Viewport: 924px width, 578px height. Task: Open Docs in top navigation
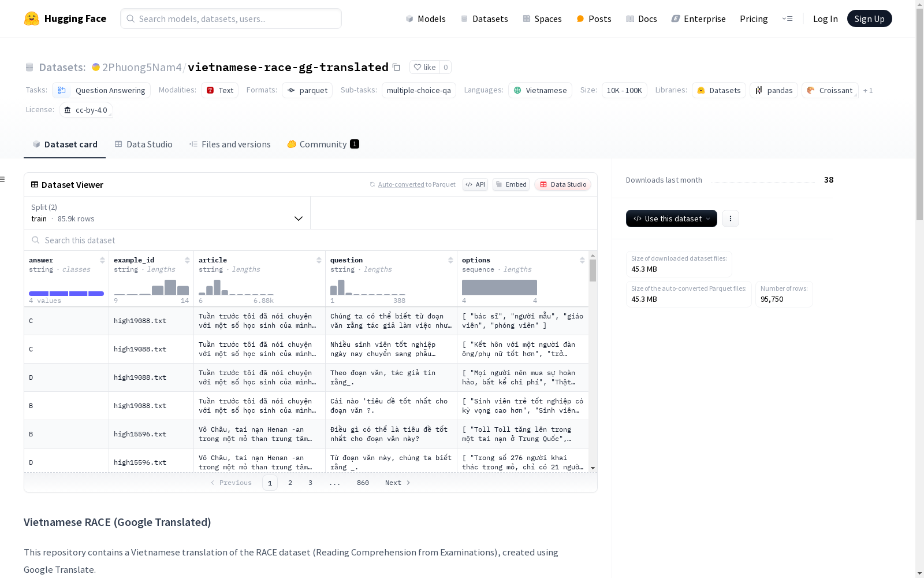(642, 18)
